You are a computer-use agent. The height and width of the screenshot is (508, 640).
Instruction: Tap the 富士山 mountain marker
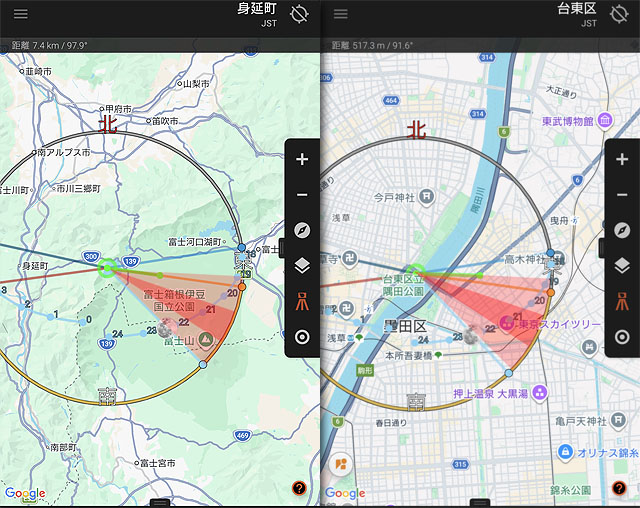206,341
